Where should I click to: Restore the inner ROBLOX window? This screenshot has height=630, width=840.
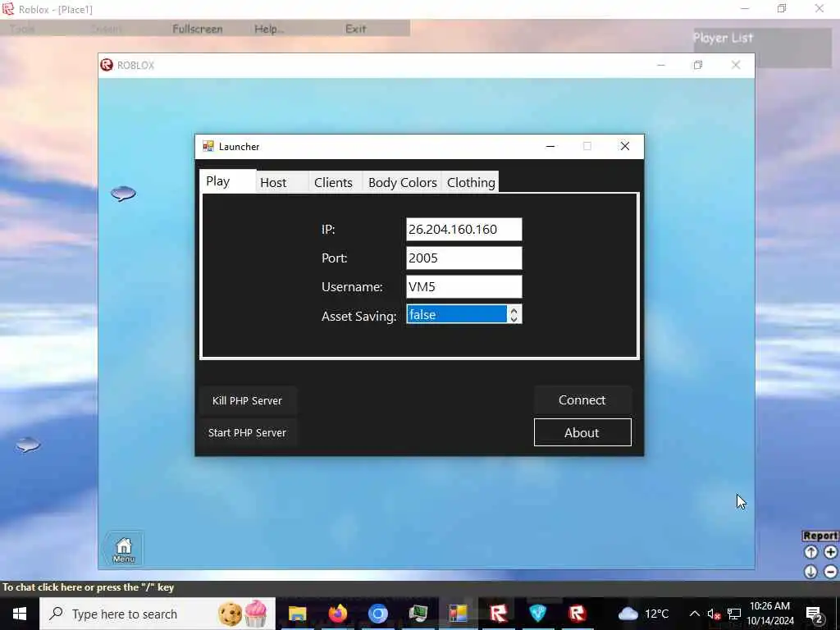pos(697,65)
